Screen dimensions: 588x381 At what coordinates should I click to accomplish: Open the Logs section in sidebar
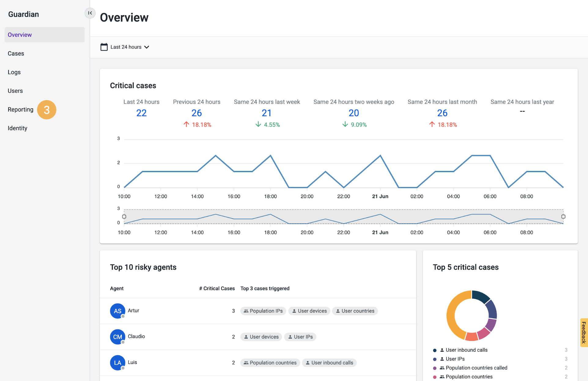pyautogui.click(x=14, y=72)
